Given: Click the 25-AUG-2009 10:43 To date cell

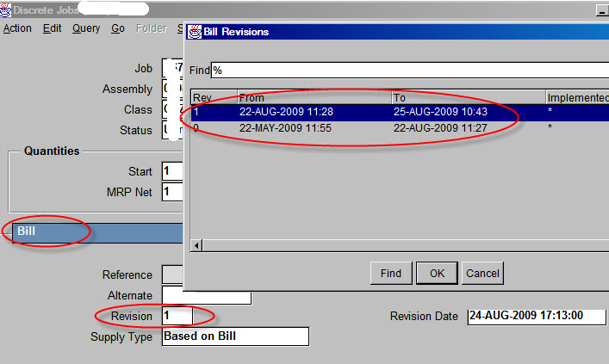Looking at the screenshot, I should click(440, 112).
